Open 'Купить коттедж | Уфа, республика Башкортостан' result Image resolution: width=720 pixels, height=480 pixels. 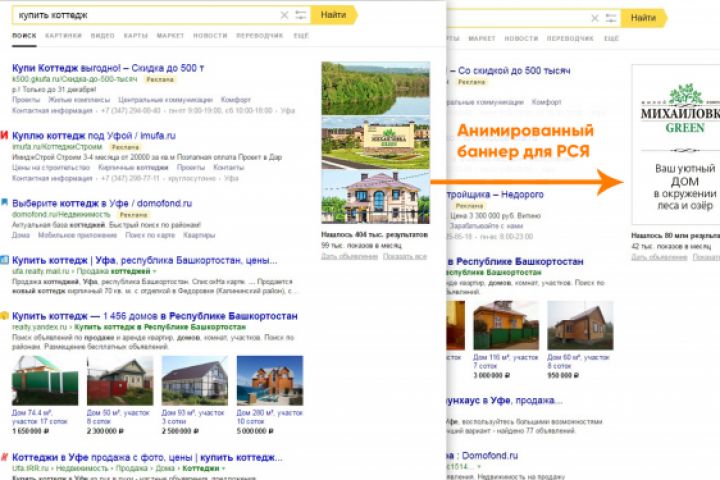[x=145, y=260]
